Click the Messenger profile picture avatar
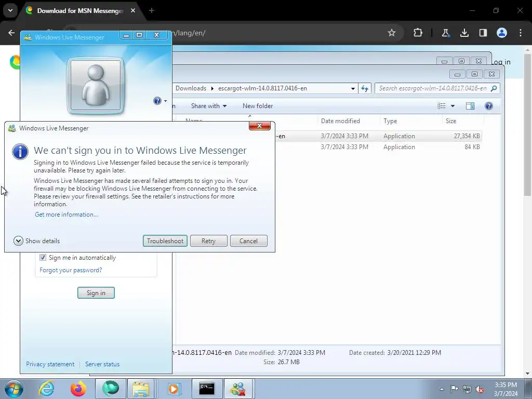This screenshot has width=532, height=399. [x=96, y=86]
